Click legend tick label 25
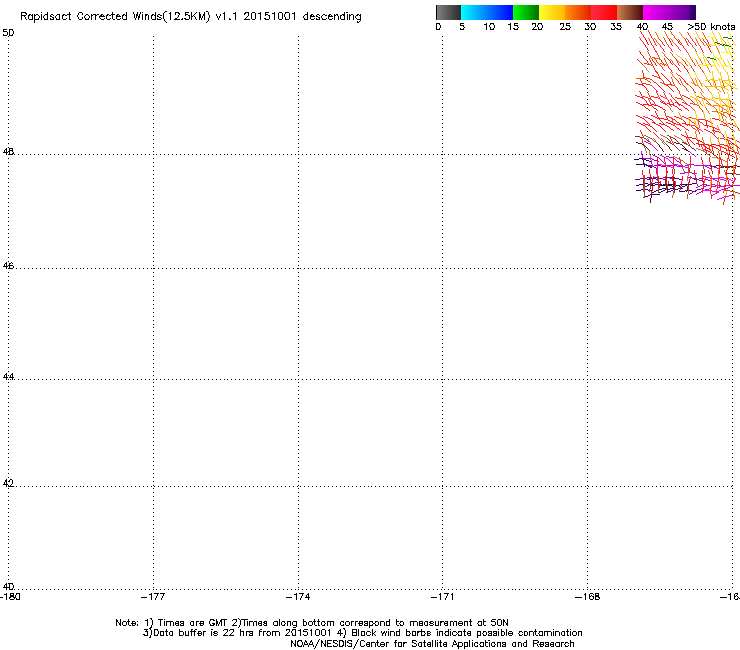 click(565, 27)
